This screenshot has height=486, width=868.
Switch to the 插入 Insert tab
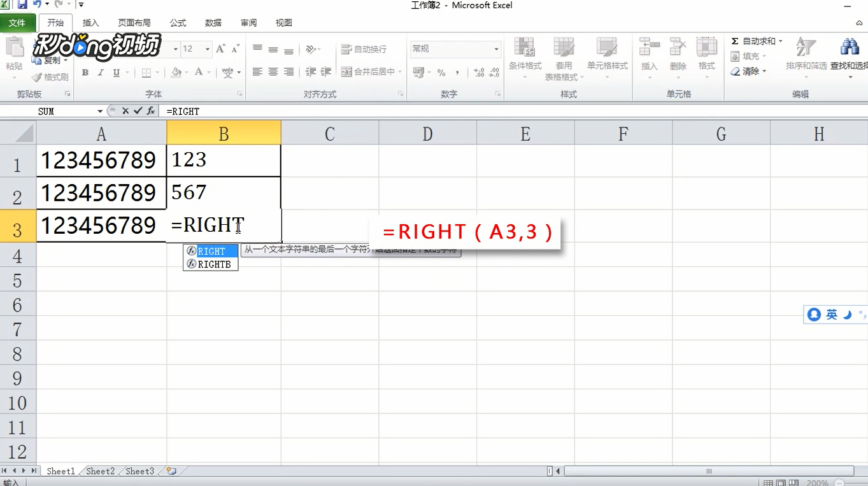coord(91,23)
